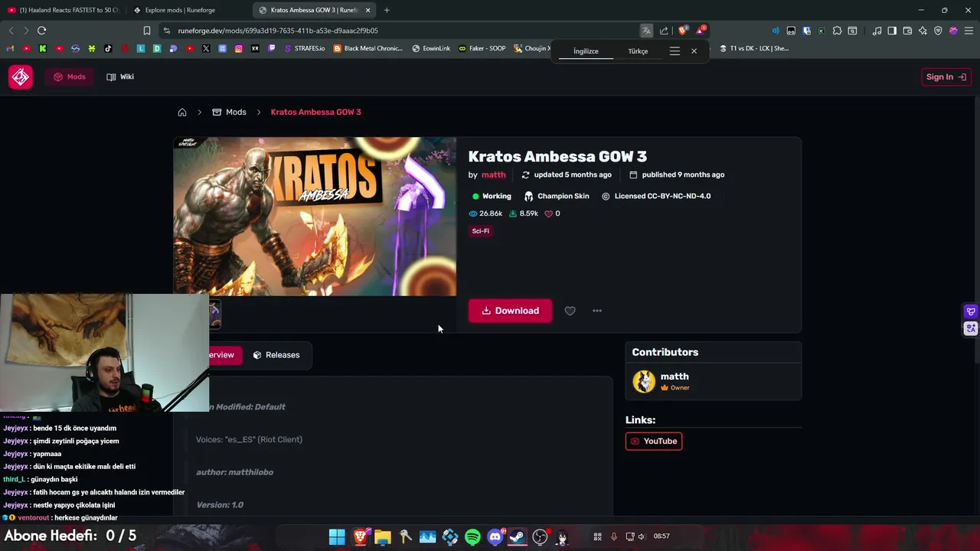This screenshot has height=551, width=980.
Task: Open browser extensions puzzle icon
Action: [x=837, y=31]
